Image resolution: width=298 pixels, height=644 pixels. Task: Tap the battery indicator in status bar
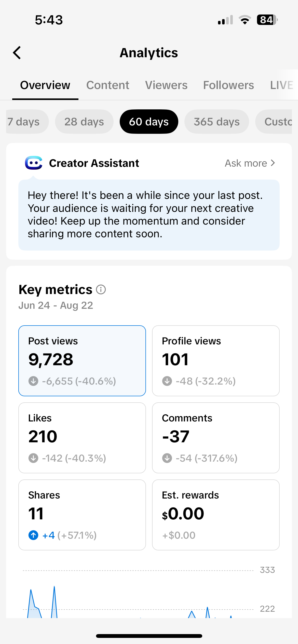(x=267, y=20)
